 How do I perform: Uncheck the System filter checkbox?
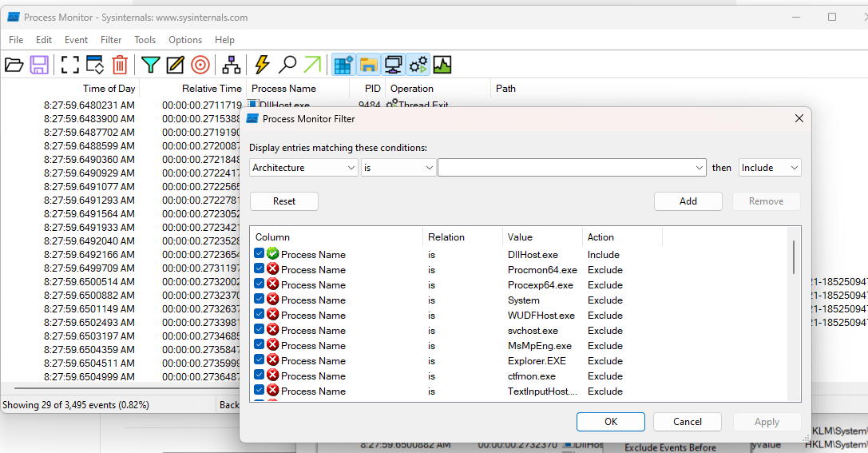(259, 299)
